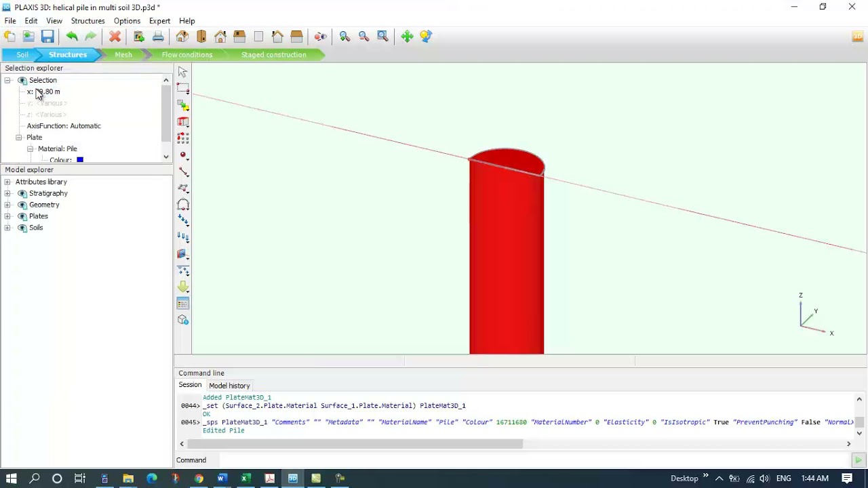Screen dimensions: 868x488
Task: Click the tunnel designer icon
Action: coord(182,205)
